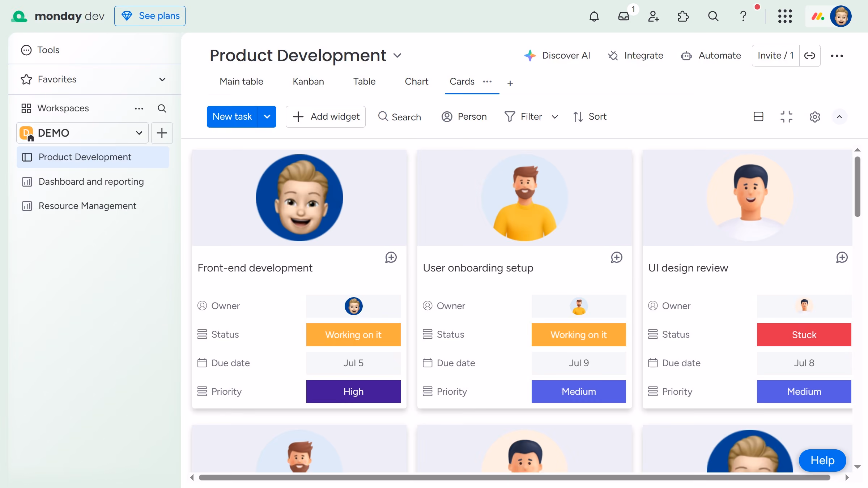The width and height of the screenshot is (868, 488).
Task: Open Workspaces three-dot options
Action: point(139,108)
